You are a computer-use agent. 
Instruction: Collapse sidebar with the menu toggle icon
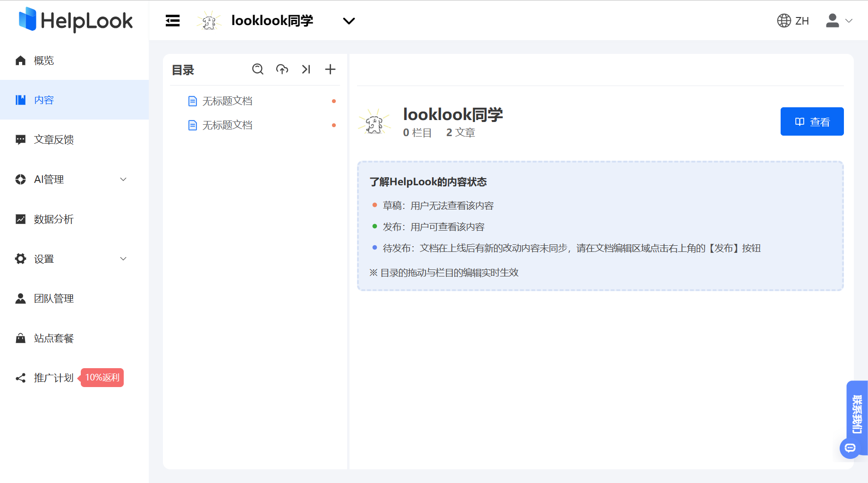172,21
